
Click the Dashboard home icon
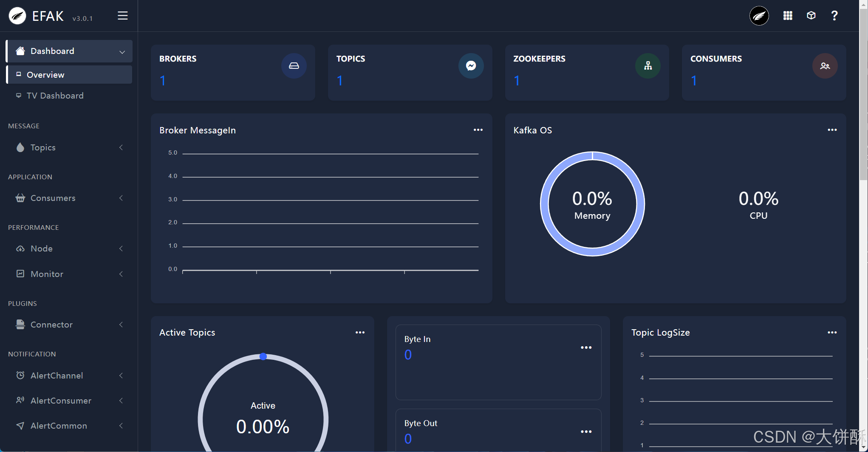point(20,51)
